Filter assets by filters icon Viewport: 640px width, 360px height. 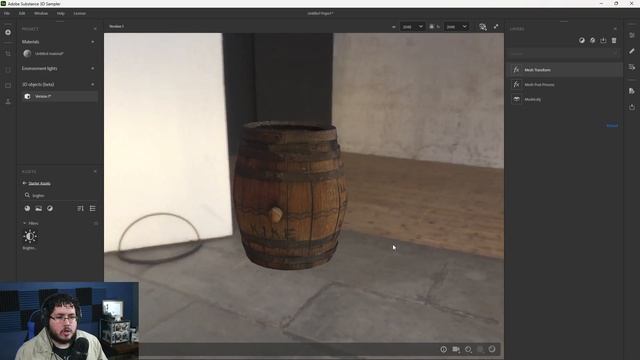[50, 209]
